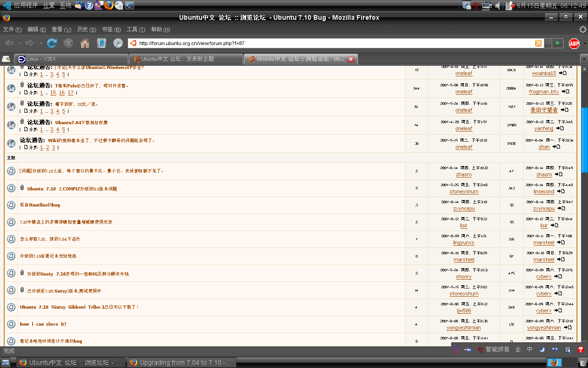588x368 pixels.
Task: Reload the page with the refresh icon
Action: click(x=52, y=43)
